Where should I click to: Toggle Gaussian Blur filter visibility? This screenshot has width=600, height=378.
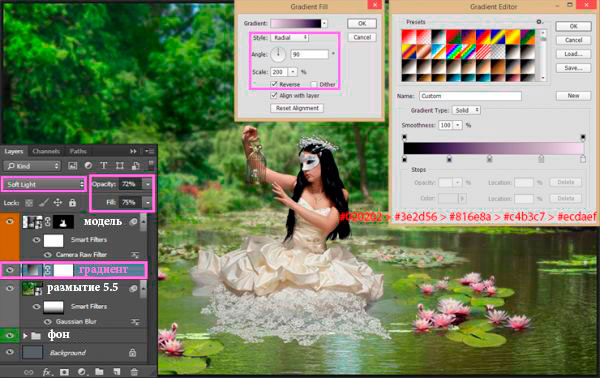[47, 322]
